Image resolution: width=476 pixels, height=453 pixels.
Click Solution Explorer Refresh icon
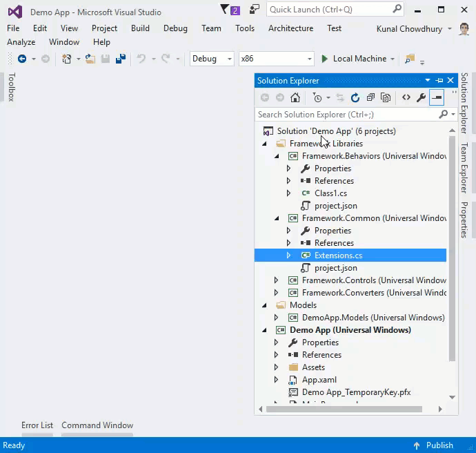[355, 98]
